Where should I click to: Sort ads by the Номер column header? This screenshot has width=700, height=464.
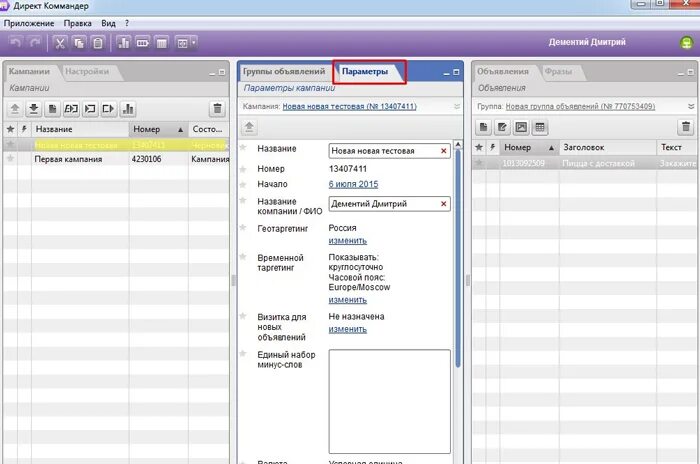pyautogui.click(x=529, y=147)
